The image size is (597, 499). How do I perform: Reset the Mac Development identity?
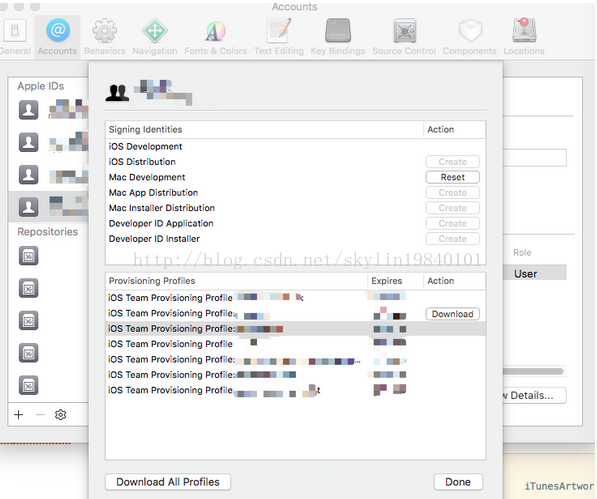coord(452,177)
